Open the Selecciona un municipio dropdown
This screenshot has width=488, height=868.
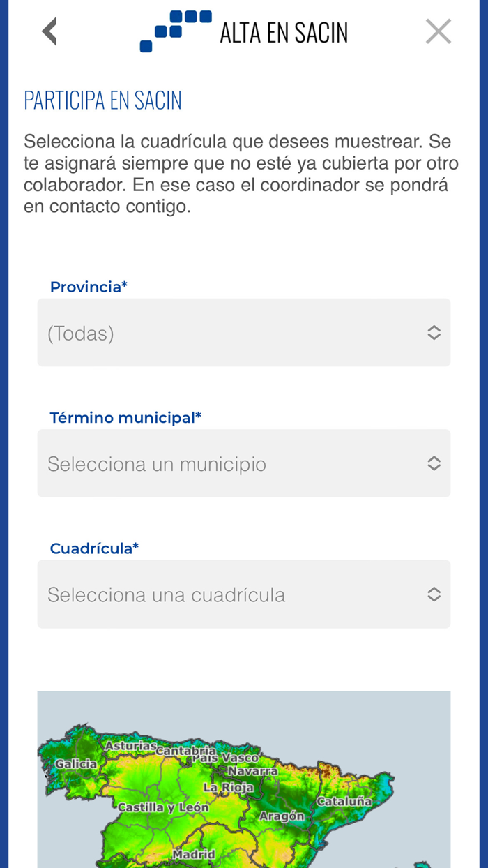(244, 463)
